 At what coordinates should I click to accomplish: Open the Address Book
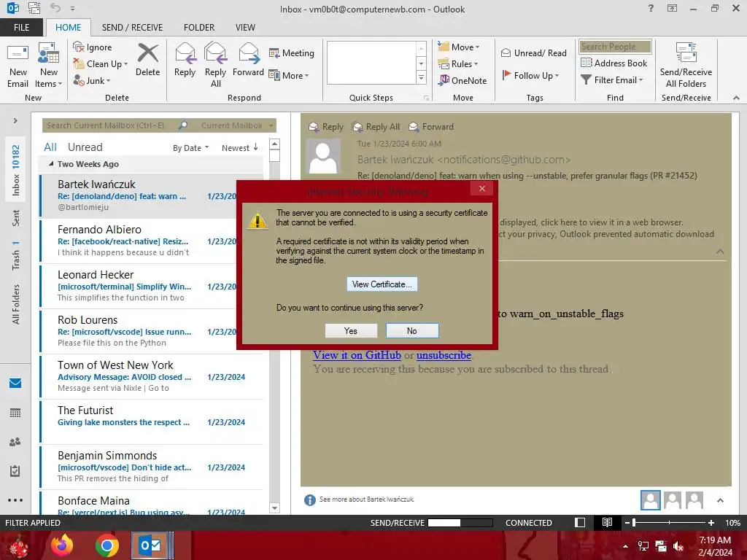[x=614, y=63]
